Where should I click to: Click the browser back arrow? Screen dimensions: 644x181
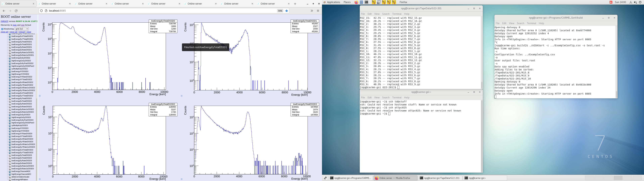pos(4,11)
